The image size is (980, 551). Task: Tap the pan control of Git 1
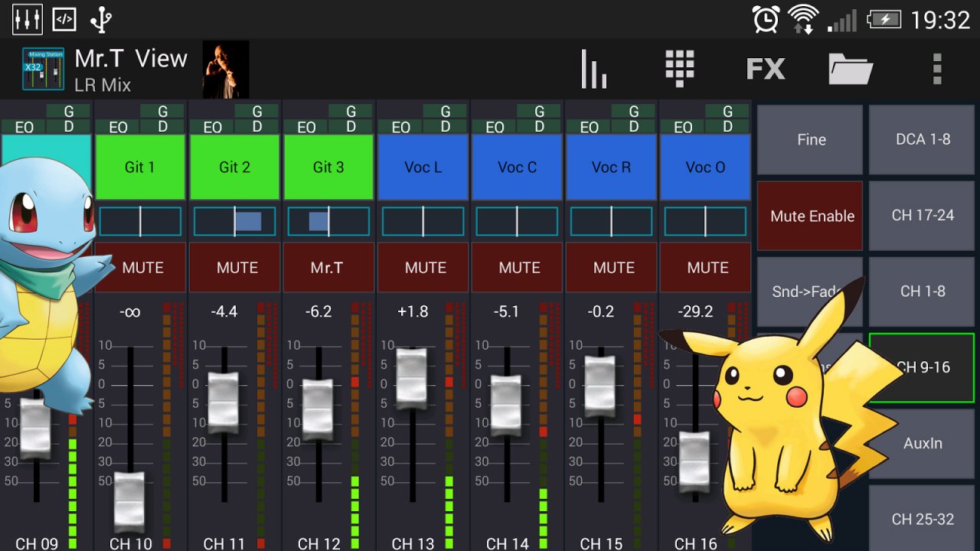click(x=140, y=221)
